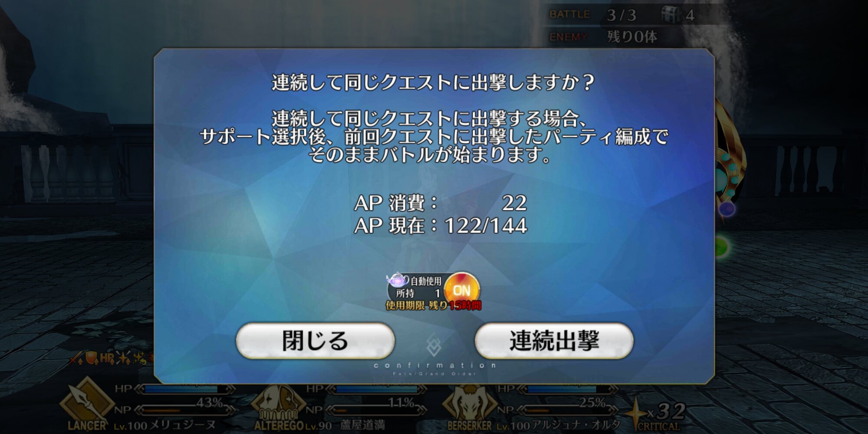Viewport: 868px width, 434px height.
Task: Click the 閉じる (close) button
Action: pos(315,341)
